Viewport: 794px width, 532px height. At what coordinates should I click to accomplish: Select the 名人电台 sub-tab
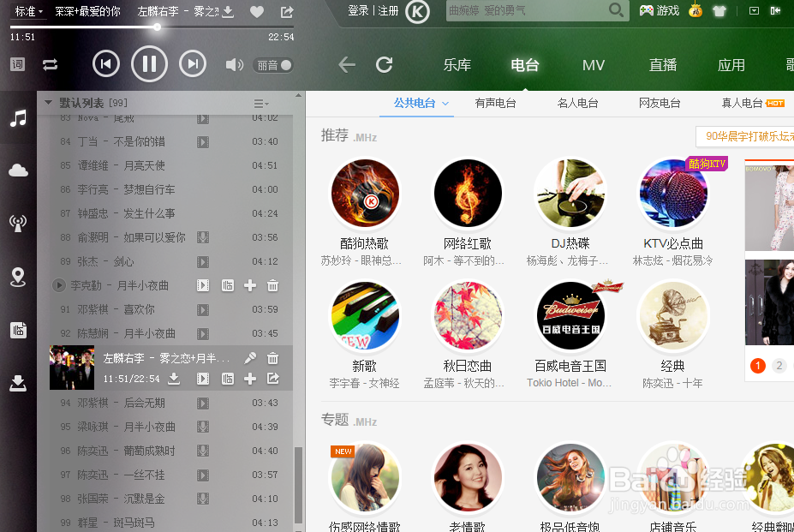(578, 104)
